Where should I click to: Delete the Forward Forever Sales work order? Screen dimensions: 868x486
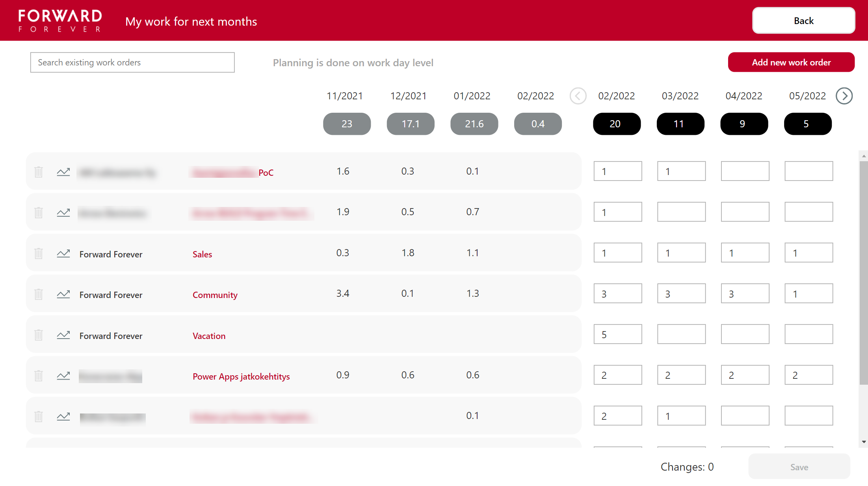point(39,253)
